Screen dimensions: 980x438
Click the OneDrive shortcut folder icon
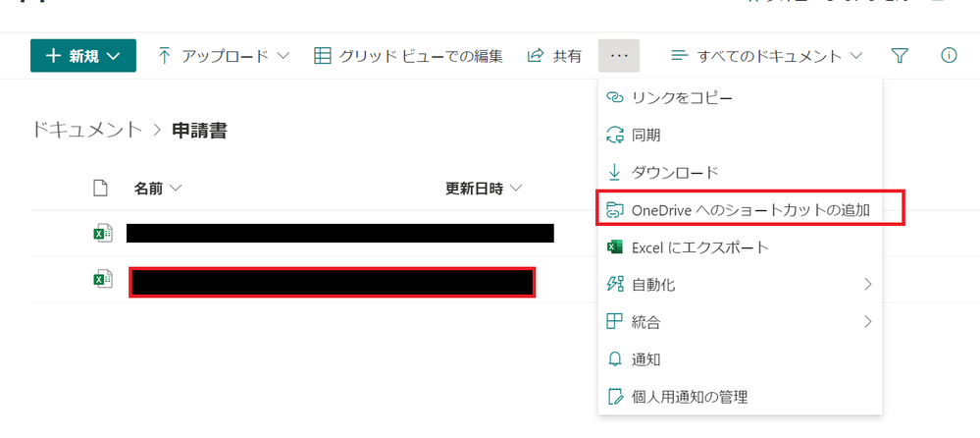615,210
